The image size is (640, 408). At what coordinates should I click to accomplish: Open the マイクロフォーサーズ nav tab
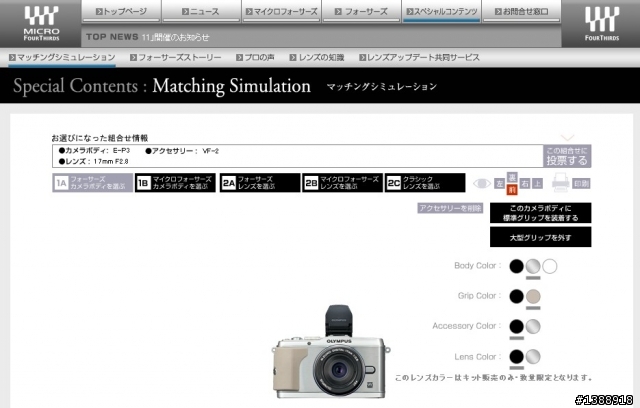pyautogui.click(x=281, y=11)
